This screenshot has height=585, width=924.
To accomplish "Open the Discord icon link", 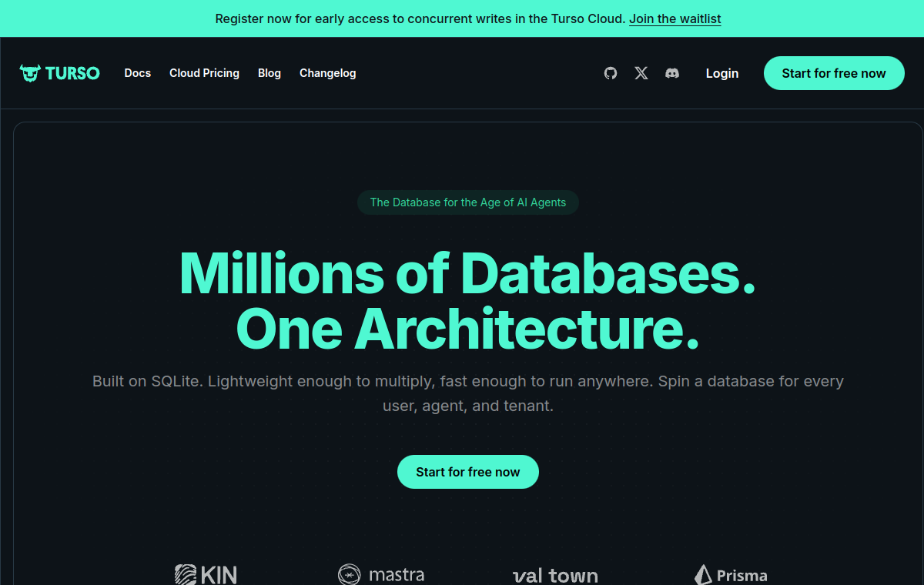I will coord(672,73).
